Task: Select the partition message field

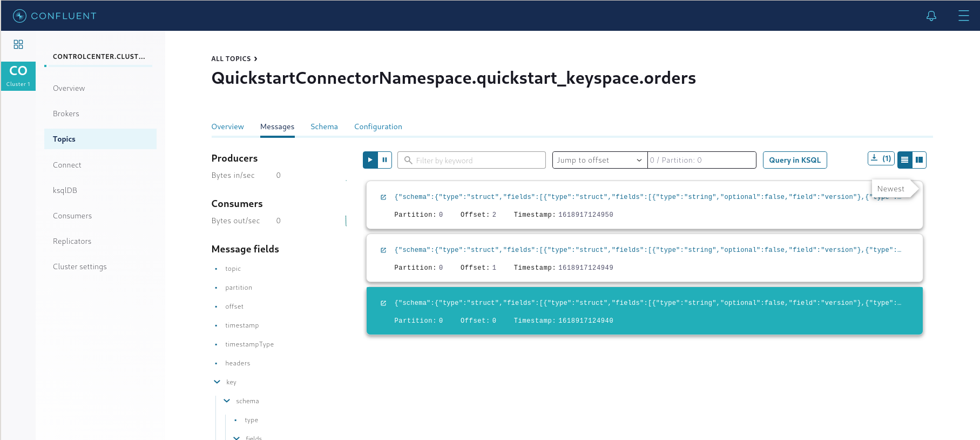Action: [239, 288]
